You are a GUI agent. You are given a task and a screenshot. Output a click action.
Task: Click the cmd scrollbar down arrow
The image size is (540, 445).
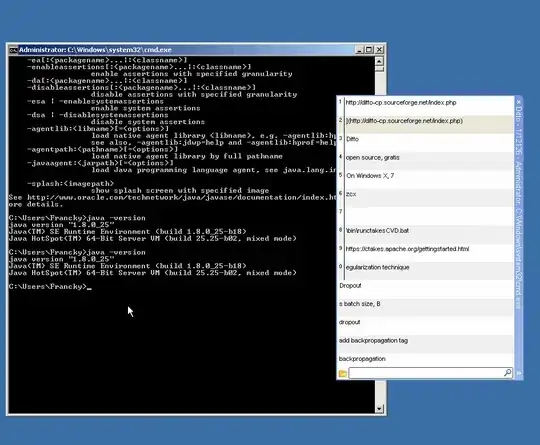click(x=379, y=409)
